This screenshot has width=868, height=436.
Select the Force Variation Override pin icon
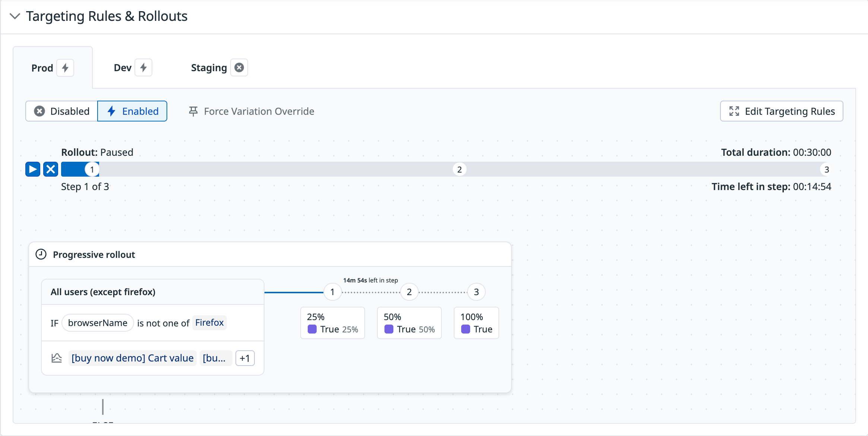[x=194, y=111]
